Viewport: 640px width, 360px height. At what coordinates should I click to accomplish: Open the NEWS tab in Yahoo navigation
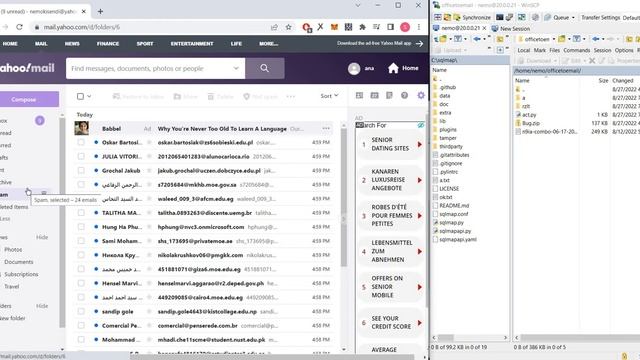[x=72, y=44]
